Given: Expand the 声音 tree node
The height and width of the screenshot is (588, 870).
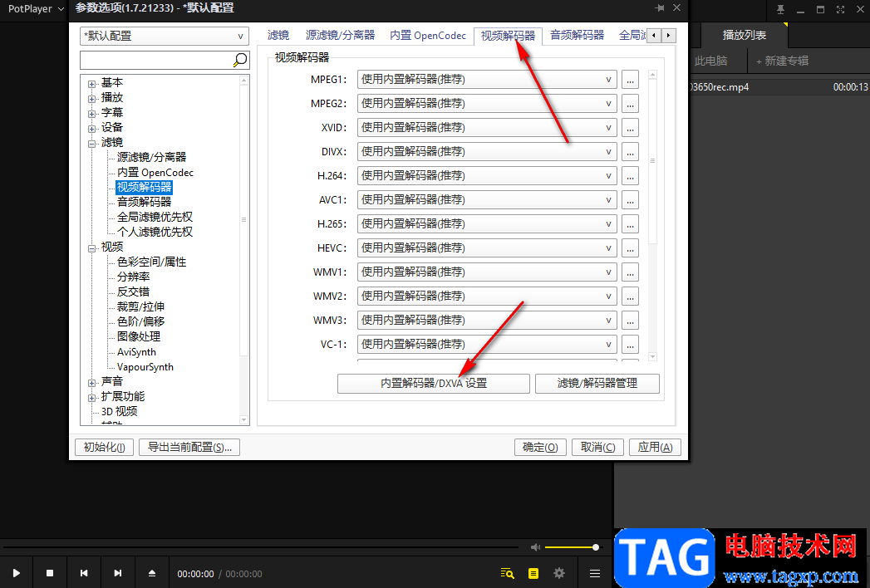Looking at the screenshot, I should coord(92,383).
